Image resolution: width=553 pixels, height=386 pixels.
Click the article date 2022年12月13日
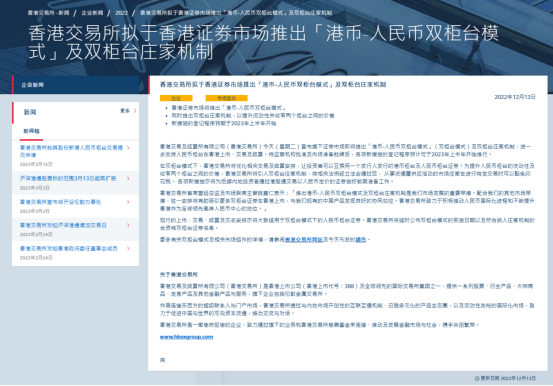515,97
